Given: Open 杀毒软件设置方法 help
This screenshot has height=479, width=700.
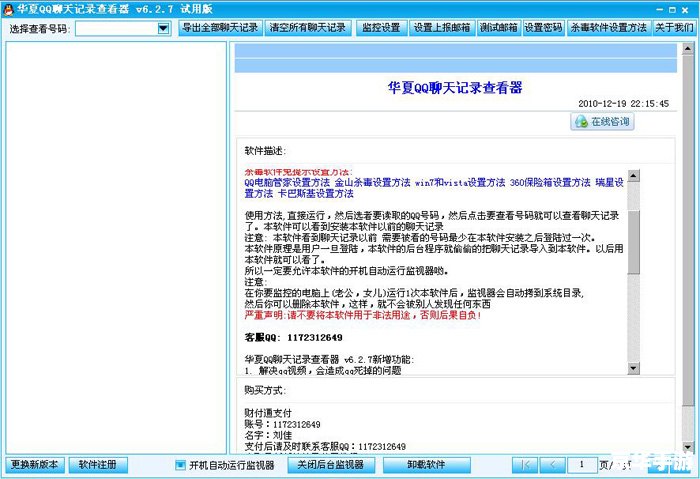Looking at the screenshot, I should point(609,28).
